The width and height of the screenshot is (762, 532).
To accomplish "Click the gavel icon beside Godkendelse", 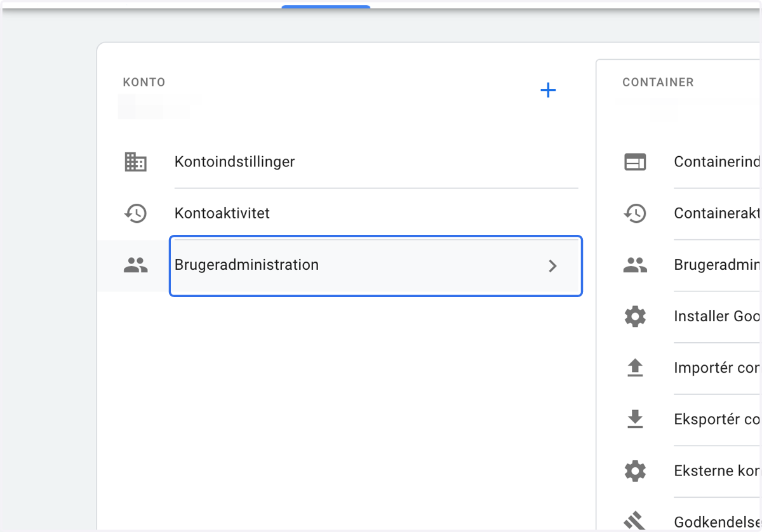I will click(x=635, y=521).
